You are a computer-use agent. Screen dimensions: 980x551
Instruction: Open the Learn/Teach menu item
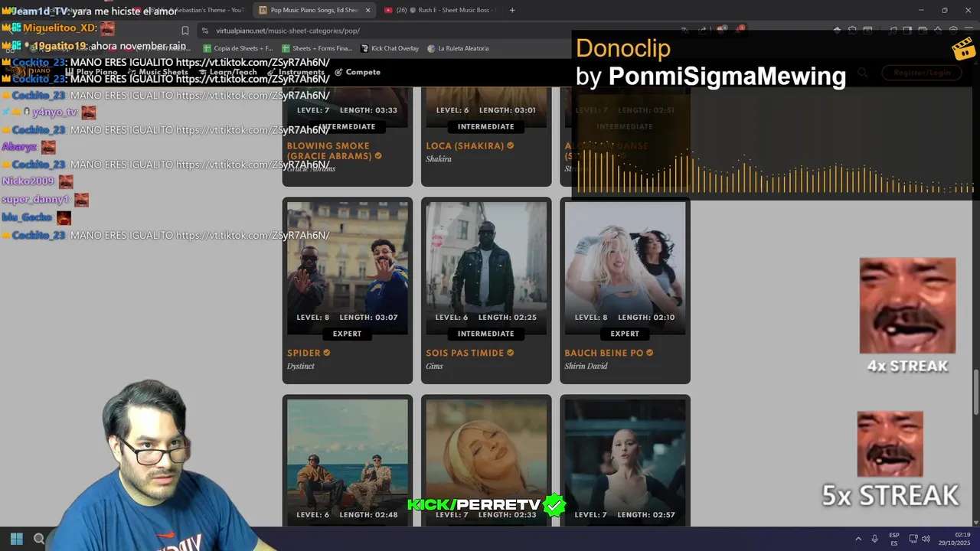point(228,72)
